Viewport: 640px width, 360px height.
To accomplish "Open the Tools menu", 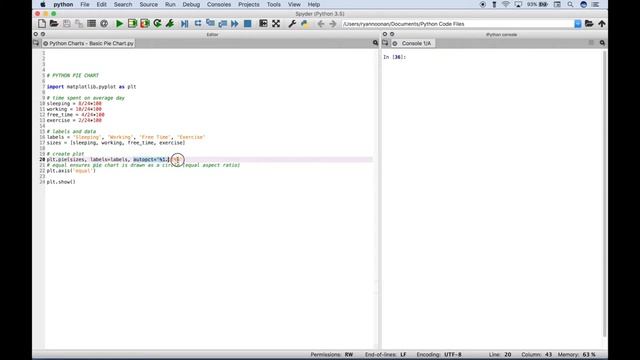I will [273, 4].
